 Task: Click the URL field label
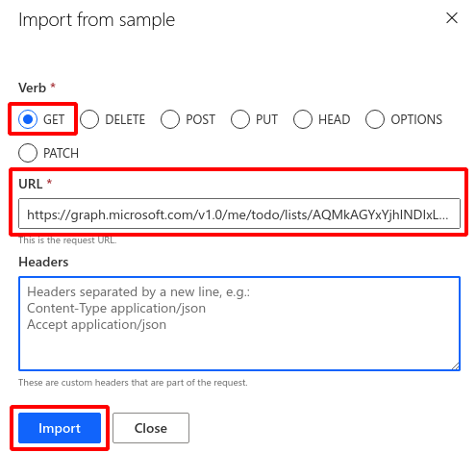click(31, 184)
